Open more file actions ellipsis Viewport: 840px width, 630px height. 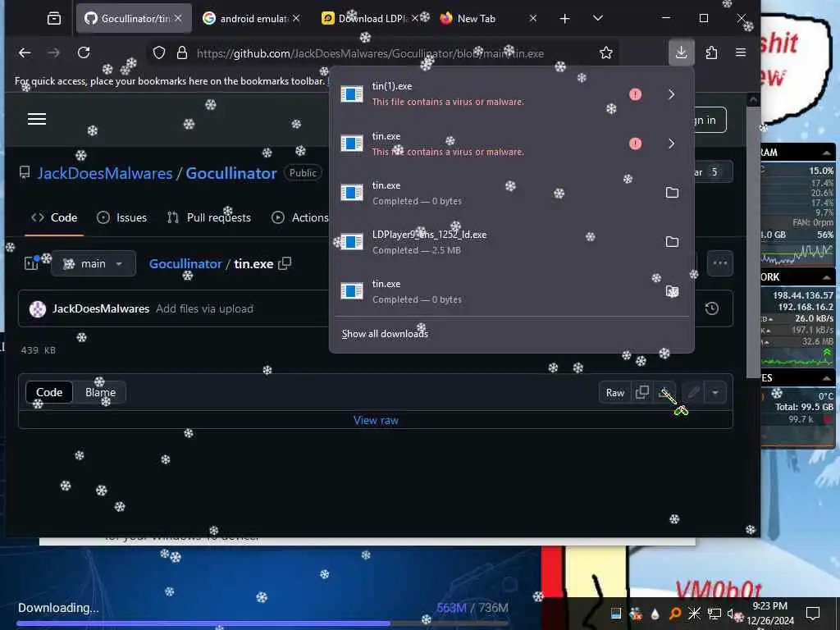[720, 263]
